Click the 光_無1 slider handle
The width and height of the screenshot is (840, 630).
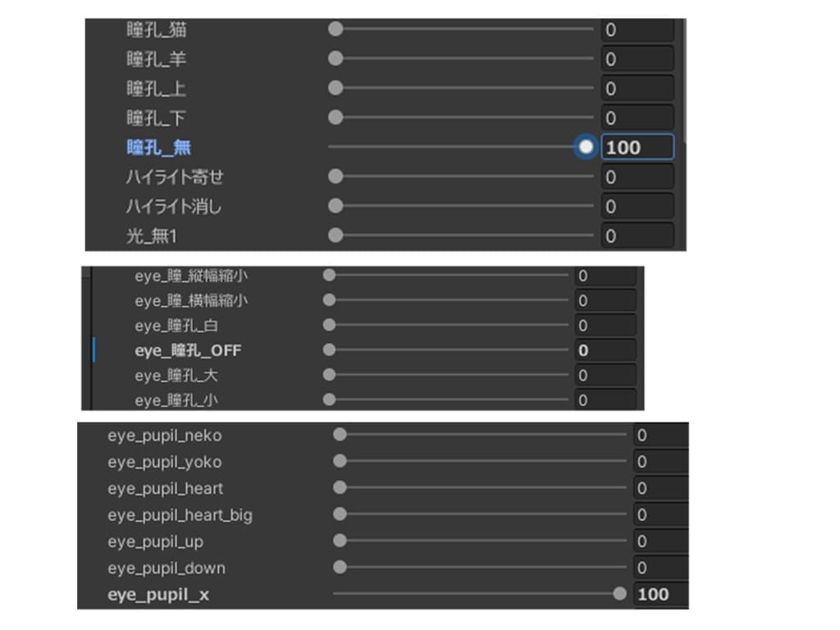[x=336, y=236]
